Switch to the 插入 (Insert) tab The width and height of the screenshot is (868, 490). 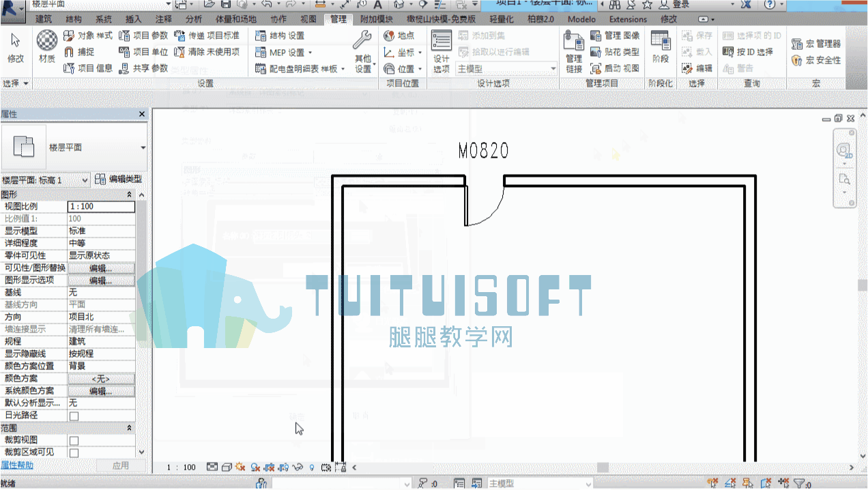tap(134, 19)
